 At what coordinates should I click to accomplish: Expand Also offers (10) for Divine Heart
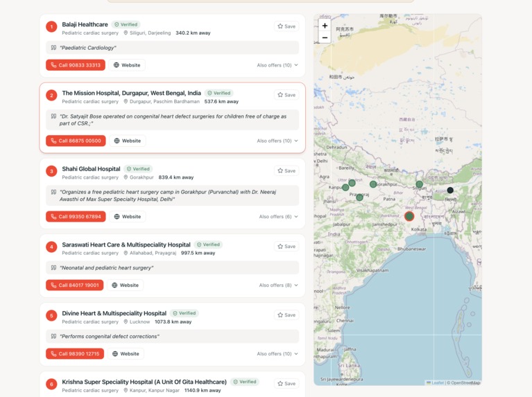277,353
